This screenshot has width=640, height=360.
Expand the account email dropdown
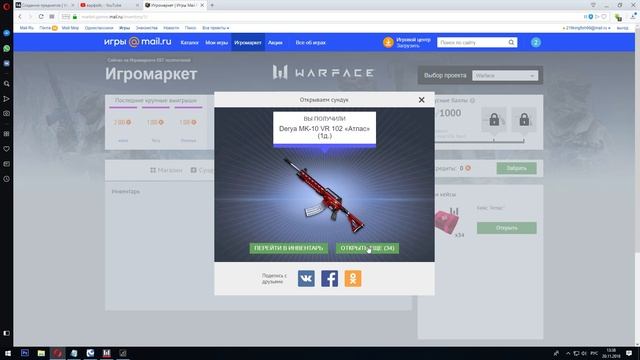point(587,28)
